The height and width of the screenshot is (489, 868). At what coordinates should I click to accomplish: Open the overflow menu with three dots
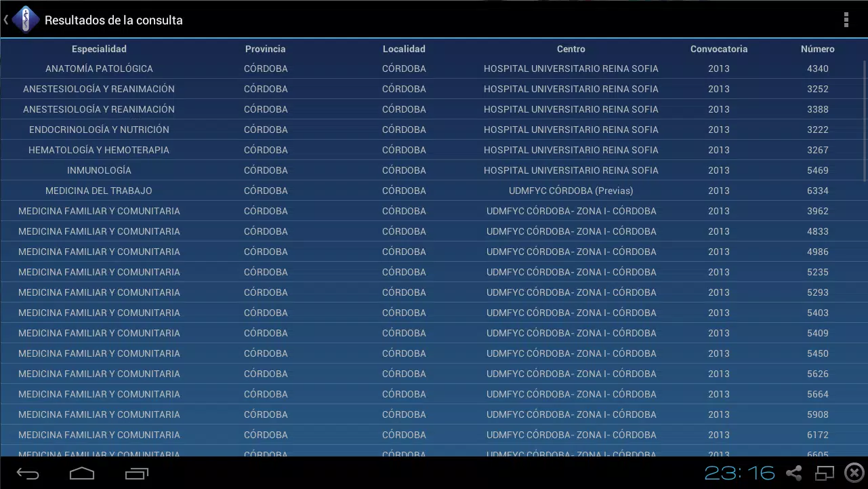846,20
